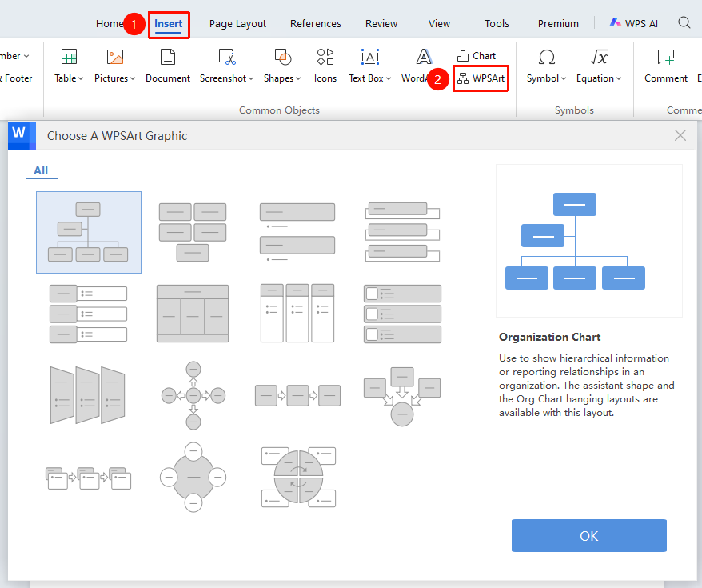The width and height of the screenshot is (702, 588).
Task: Expand the Text Box dropdown
Action: (370, 66)
